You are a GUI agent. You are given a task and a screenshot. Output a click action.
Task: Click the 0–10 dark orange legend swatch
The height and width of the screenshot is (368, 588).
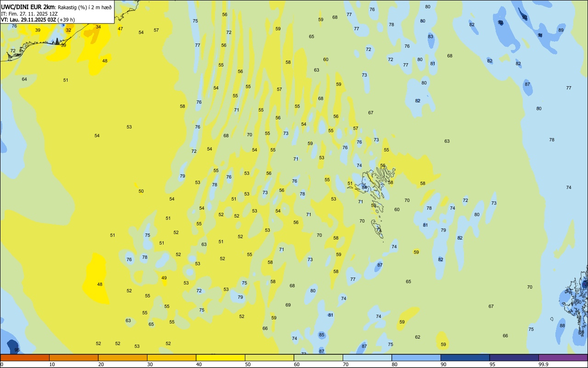25,357
